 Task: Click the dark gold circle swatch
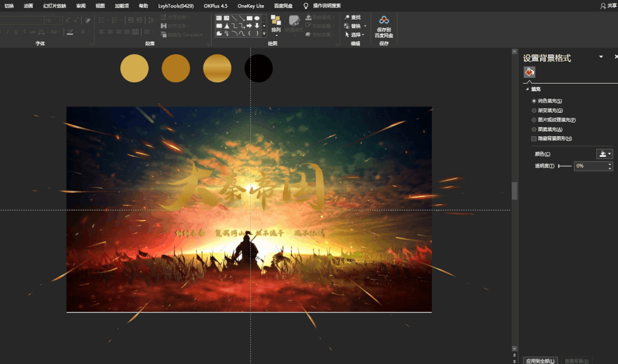176,68
